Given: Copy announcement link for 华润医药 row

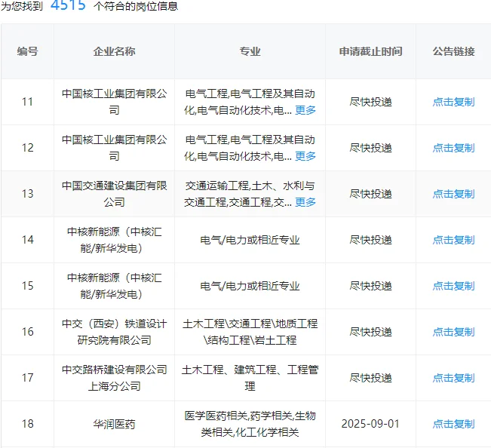Looking at the screenshot, I should pos(453,424).
